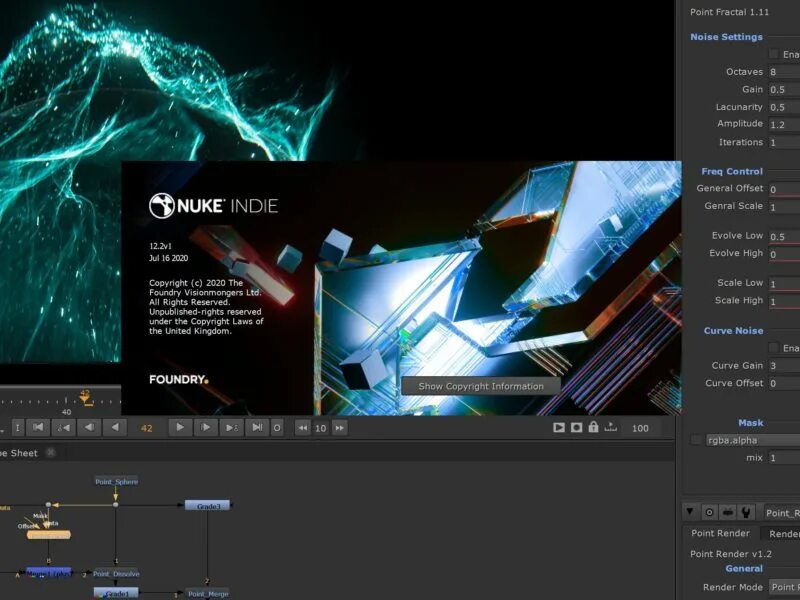Toggle the Mask channel checkbox
Screen dimensions: 800x600
[696, 440]
